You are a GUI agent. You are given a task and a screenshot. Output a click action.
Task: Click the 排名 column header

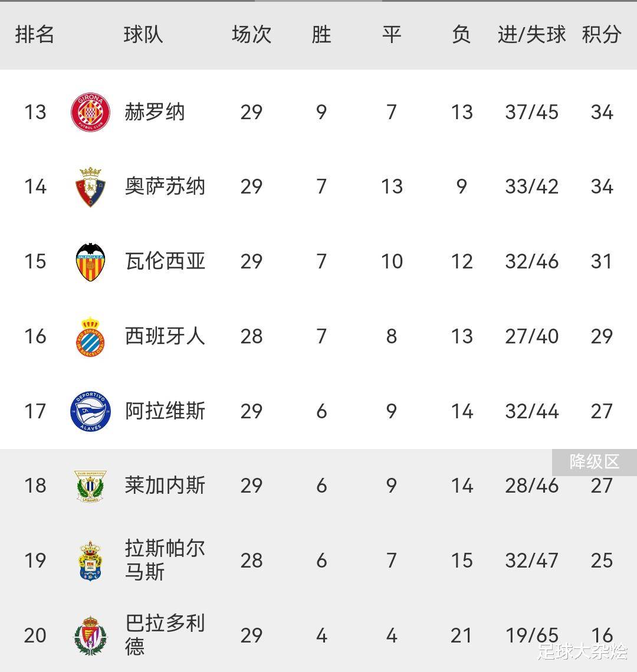[35, 35]
